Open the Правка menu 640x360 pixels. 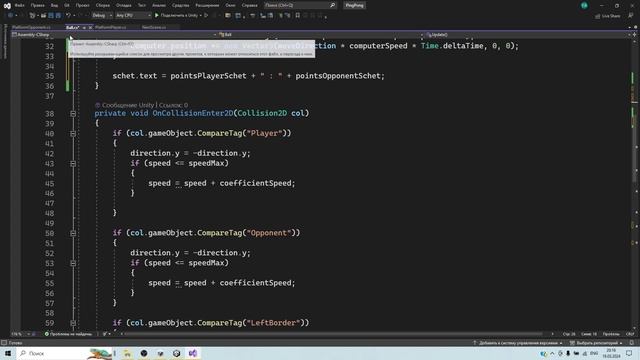click(38, 5)
